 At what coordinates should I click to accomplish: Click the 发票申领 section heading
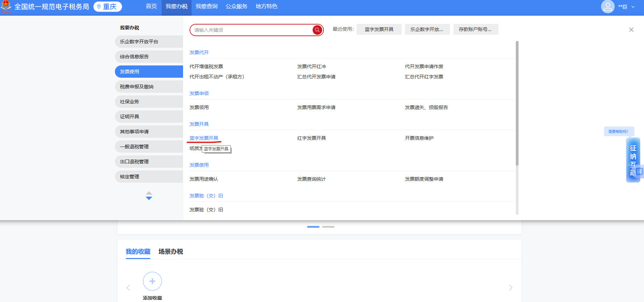coord(199,93)
